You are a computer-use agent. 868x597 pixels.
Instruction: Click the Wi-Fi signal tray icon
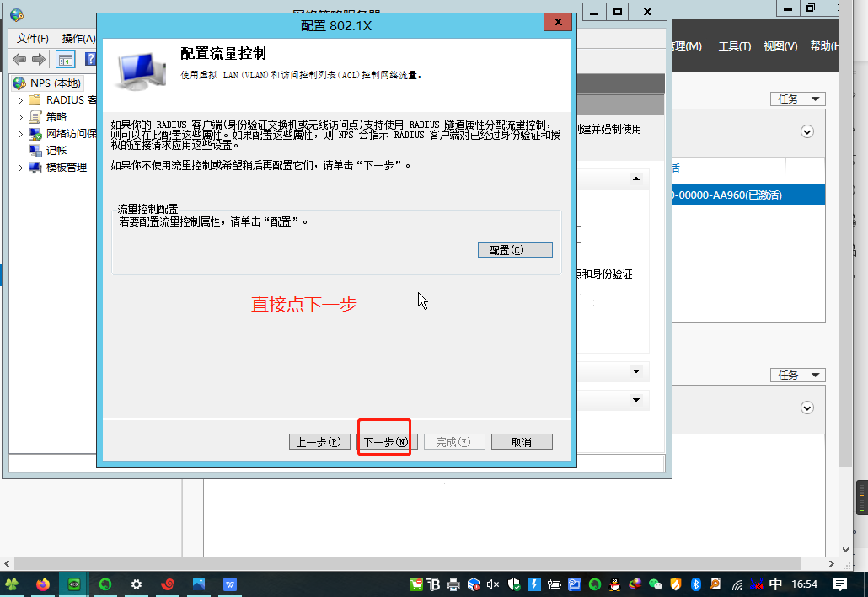tap(737, 584)
